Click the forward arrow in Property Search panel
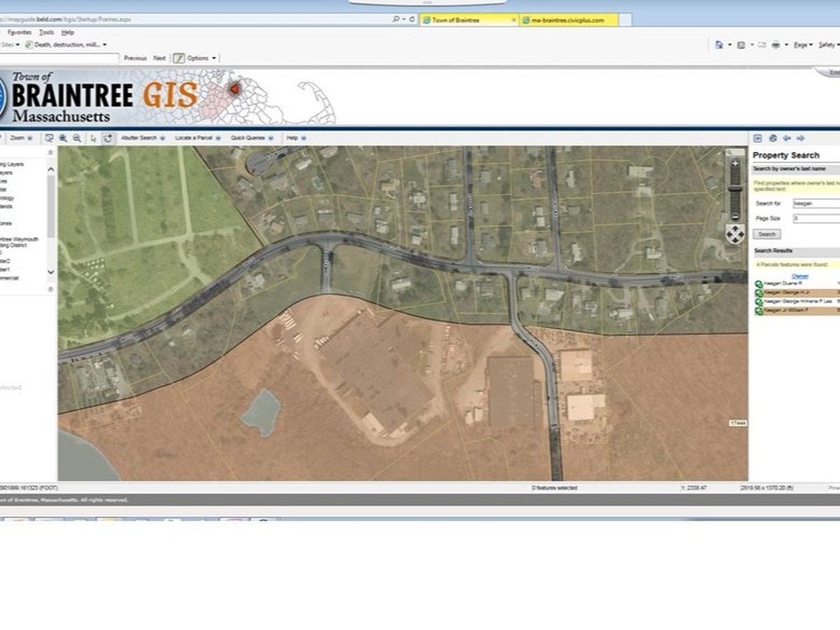Image resolution: width=840 pixels, height=630 pixels. click(800, 138)
